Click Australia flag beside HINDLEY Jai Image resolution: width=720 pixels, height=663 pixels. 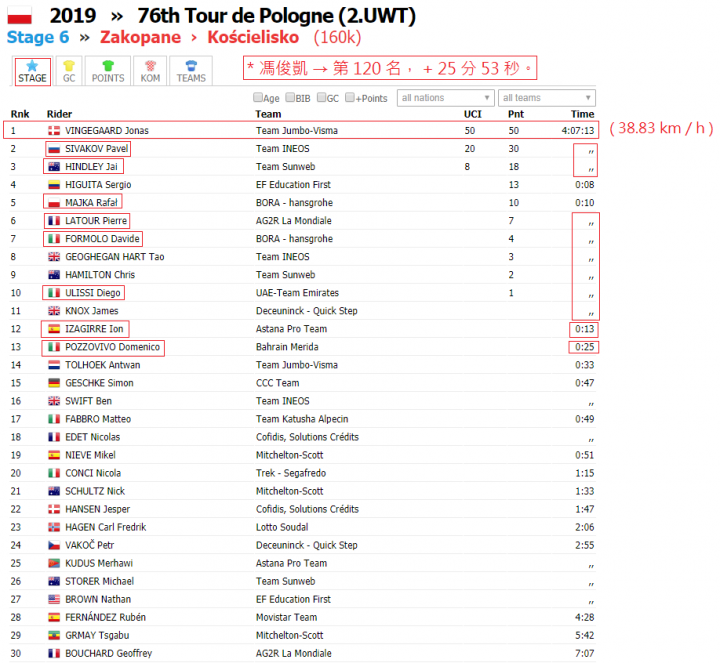pos(54,167)
